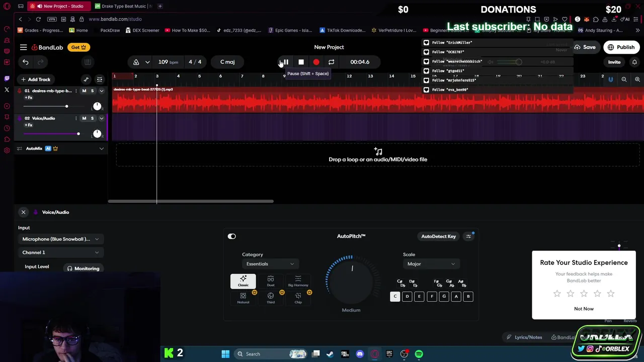The image size is (644, 362).
Task: Invite a collaborator
Action: coord(614,62)
